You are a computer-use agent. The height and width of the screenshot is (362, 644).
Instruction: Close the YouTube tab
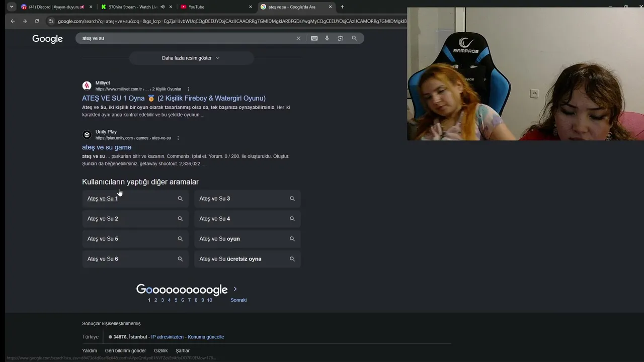tap(250, 7)
